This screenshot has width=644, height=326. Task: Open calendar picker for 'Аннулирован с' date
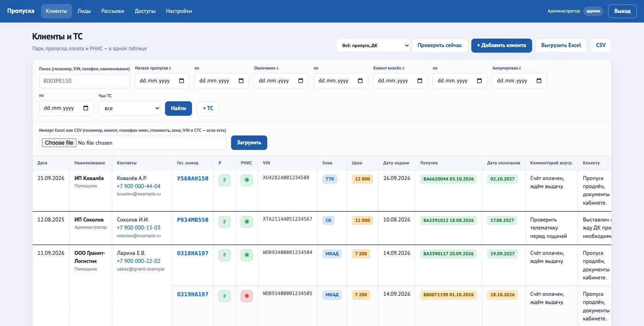click(x=539, y=81)
